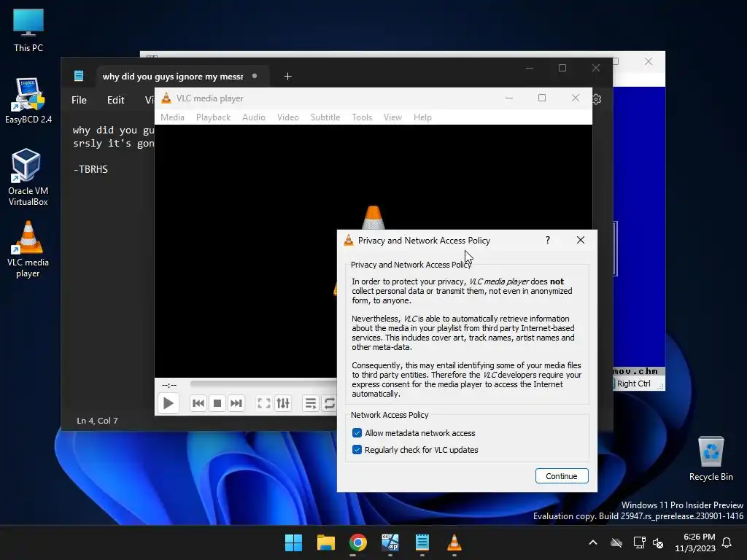Open the network tray icon
The height and width of the screenshot is (560, 747).
(x=639, y=542)
